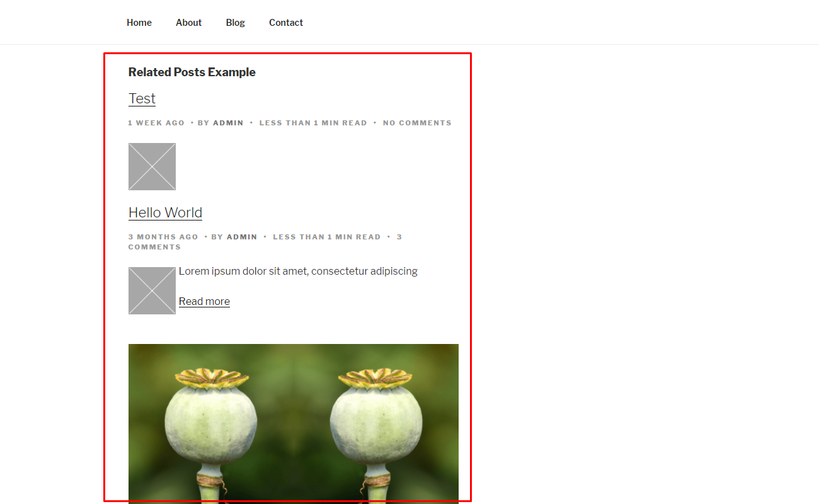Open the Home menu item
Viewport: 819px width, 504px height.
pyautogui.click(x=139, y=23)
